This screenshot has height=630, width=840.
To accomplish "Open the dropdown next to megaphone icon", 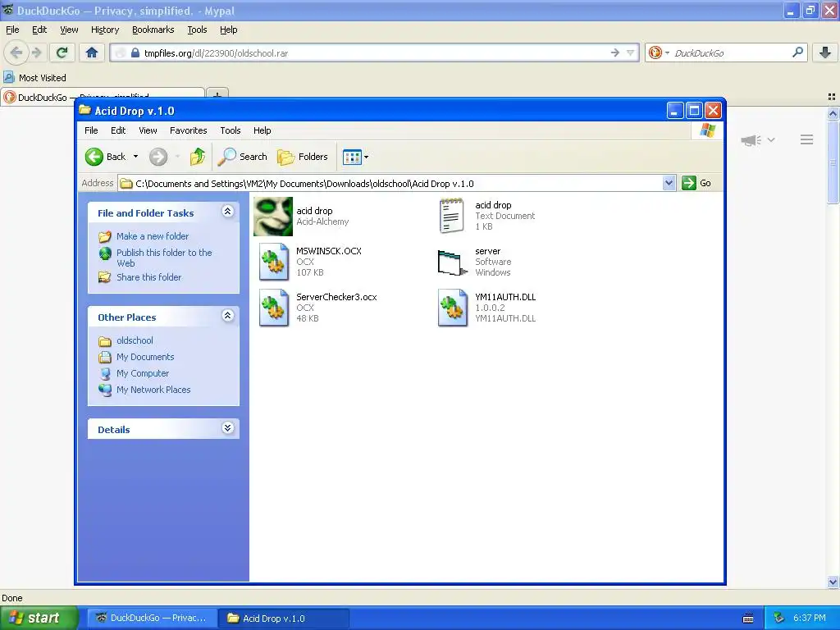I will tap(771, 139).
